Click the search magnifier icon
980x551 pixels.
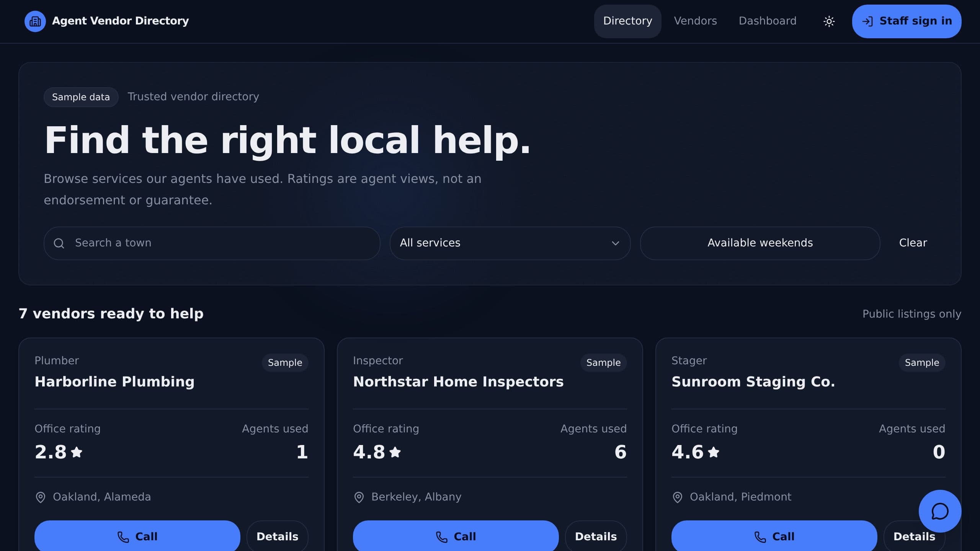tap(59, 243)
